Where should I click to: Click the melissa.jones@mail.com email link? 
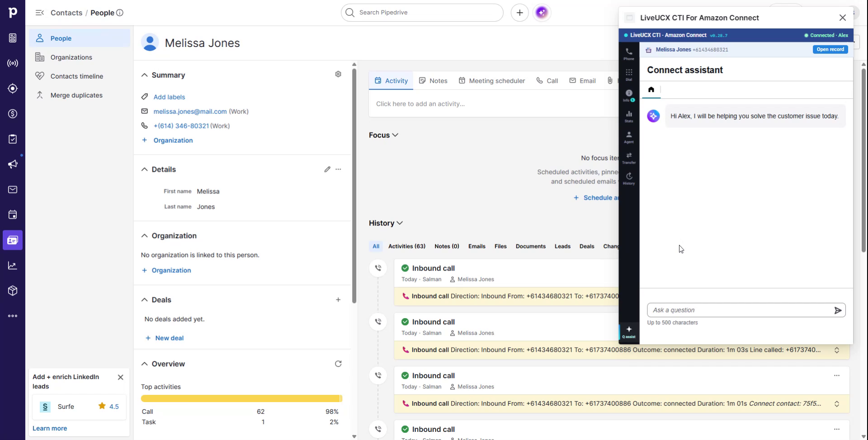pos(190,112)
